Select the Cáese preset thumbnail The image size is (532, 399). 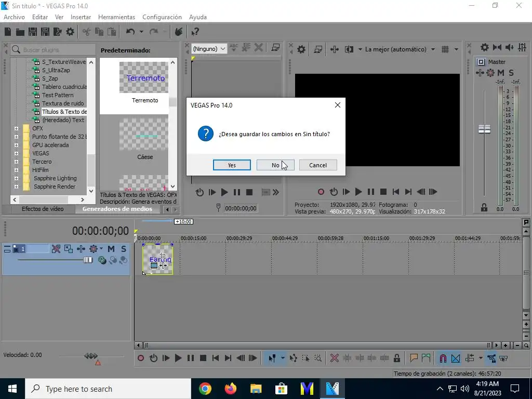[x=144, y=135]
